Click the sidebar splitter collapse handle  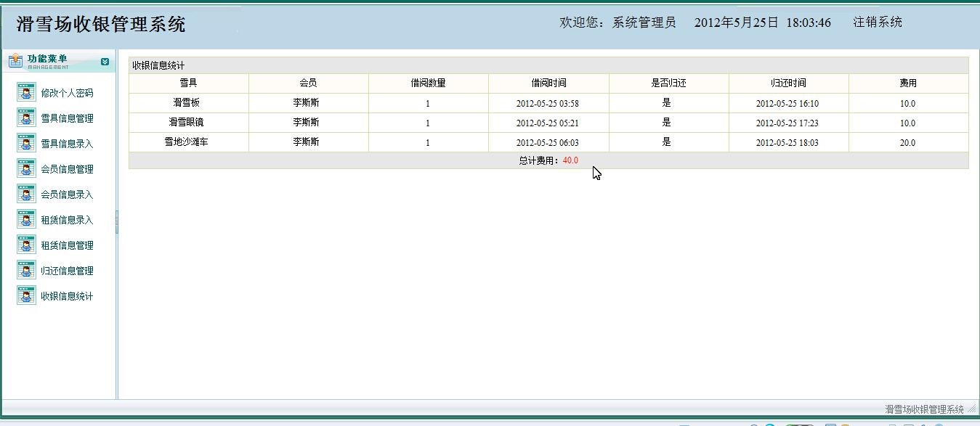click(x=116, y=222)
